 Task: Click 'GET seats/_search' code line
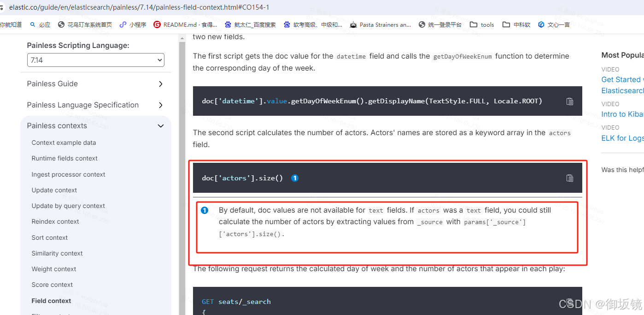(x=236, y=302)
